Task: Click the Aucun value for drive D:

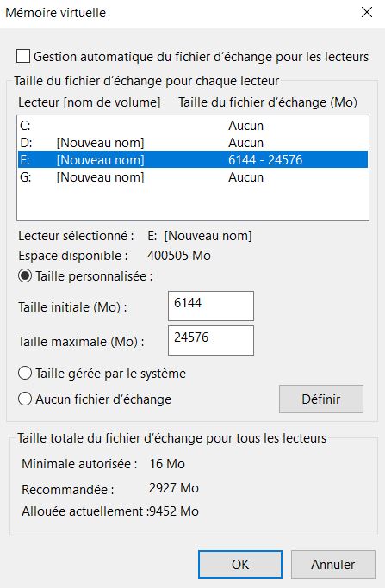Action: point(245,143)
